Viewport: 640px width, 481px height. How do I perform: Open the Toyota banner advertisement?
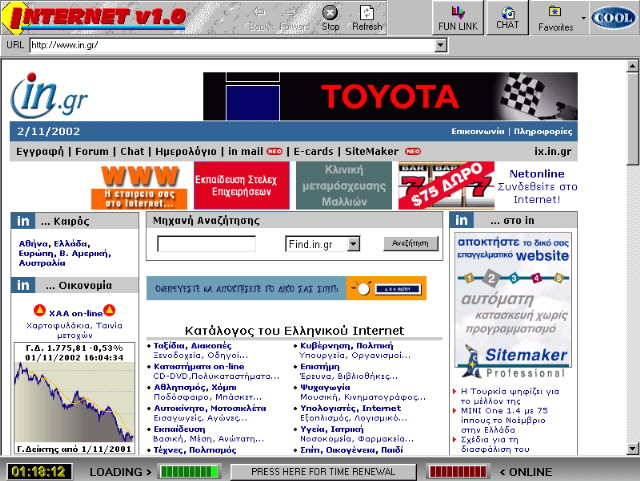404,95
